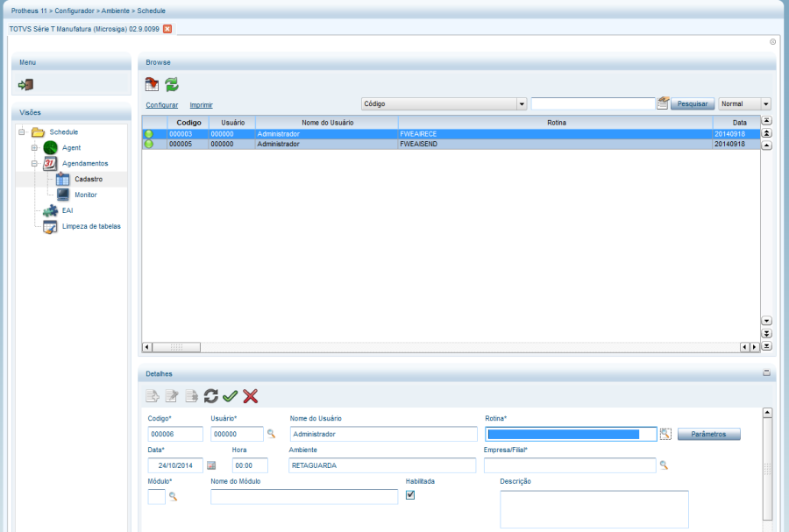
Task: Click the Empresa/Filial input field
Action: [x=570, y=465]
